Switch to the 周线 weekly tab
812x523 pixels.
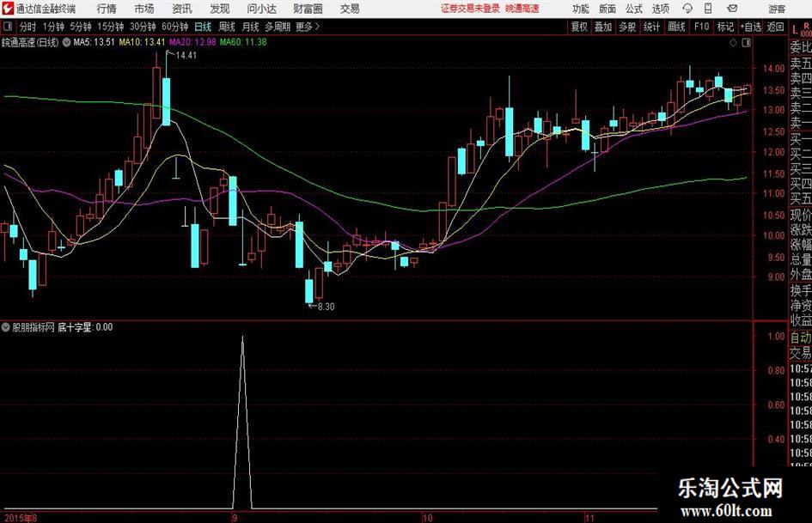(227, 27)
